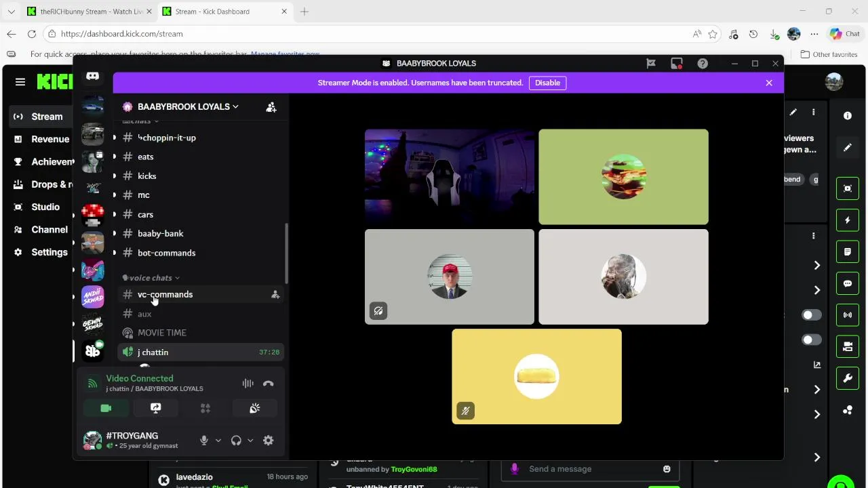Mute the microphone in the Discord user panel

[x=203, y=441]
